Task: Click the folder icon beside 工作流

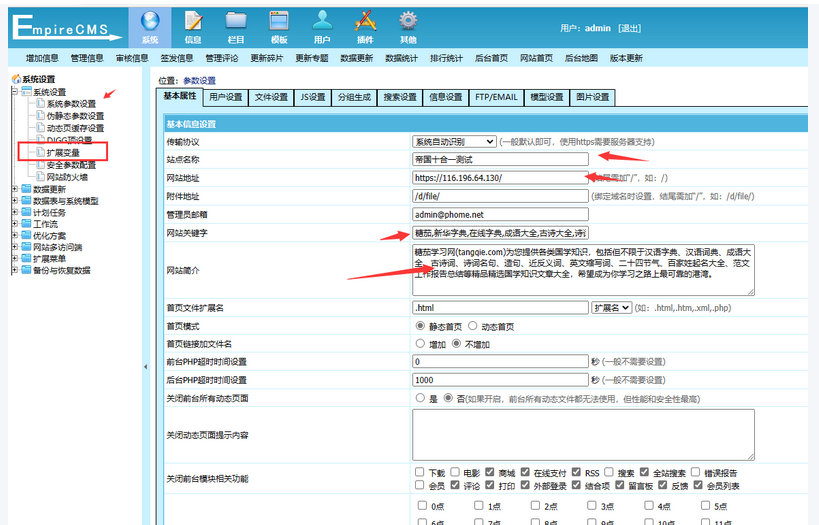Action: (x=26, y=223)
